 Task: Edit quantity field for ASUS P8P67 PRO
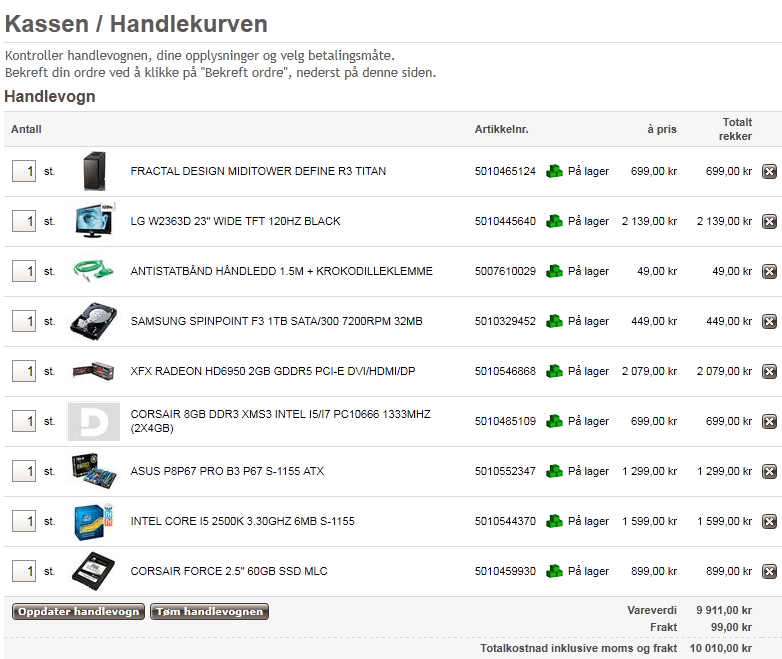24,471
